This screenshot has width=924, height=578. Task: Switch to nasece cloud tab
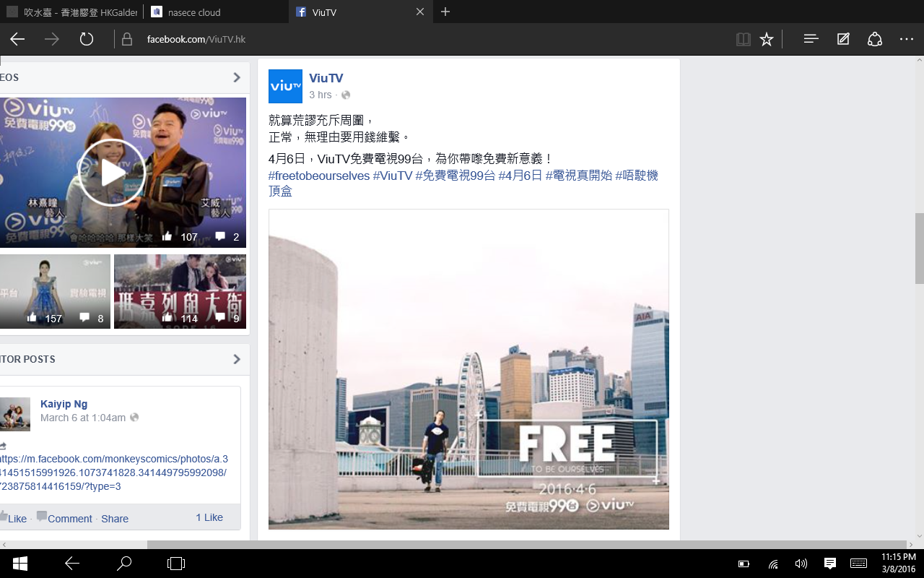tap(193, 12)
